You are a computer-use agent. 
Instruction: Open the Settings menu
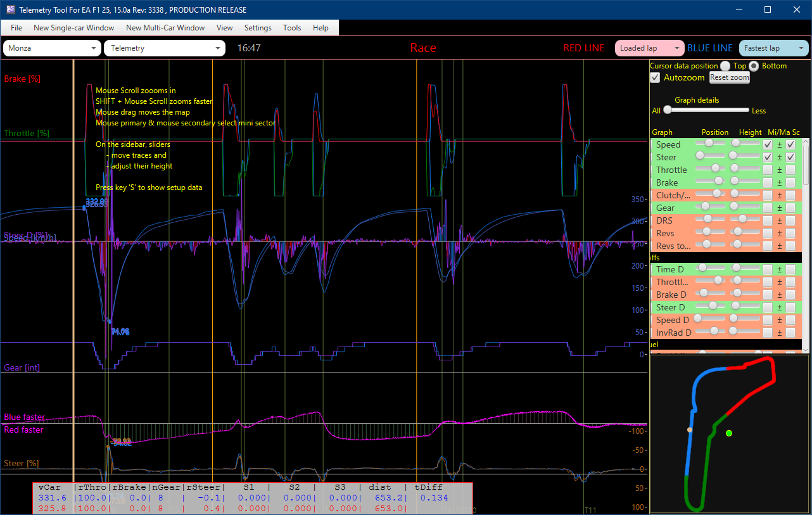click(258, 28)
